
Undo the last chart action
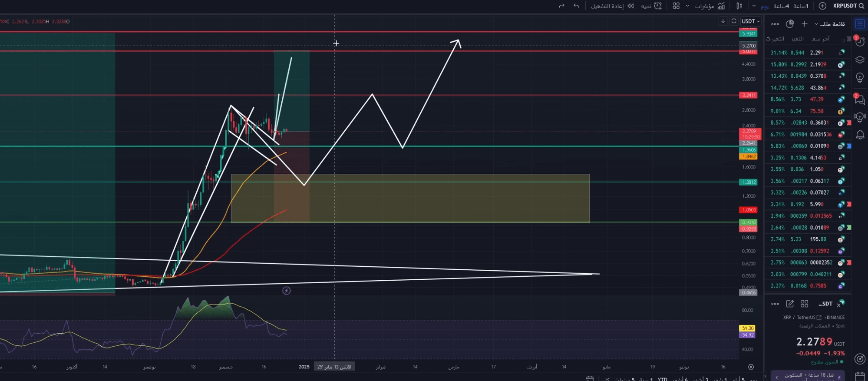pos(576,6)
